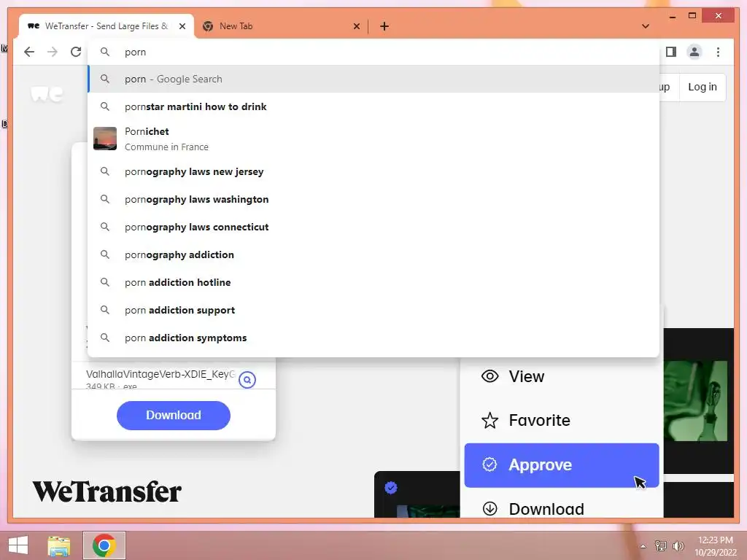Select the 'addiction symptoms' suggestion
Viewport: 747px width, 560px height.
coord(373,338)
